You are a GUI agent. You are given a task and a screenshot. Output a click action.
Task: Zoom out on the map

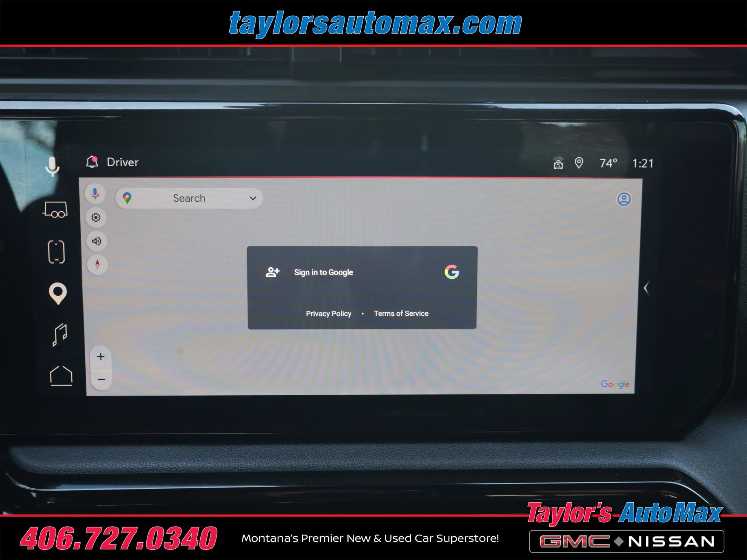(101, 379)
